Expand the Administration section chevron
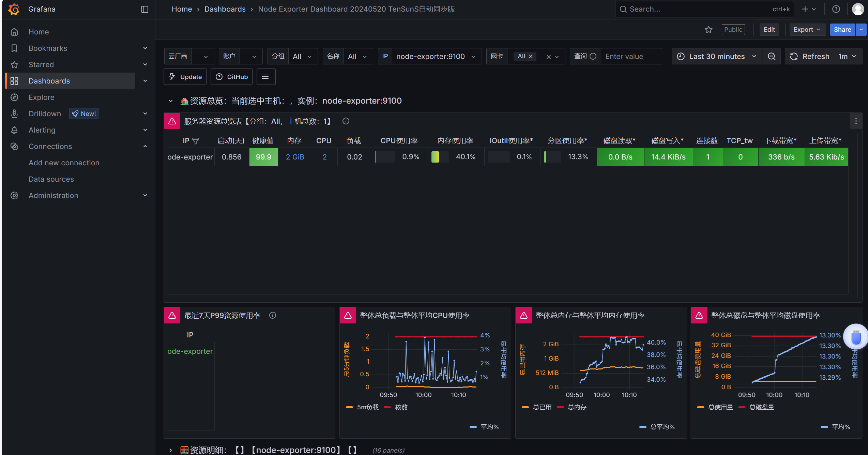Viewport: 868px width, 455px height. pyautogui.click(x=145, y=195)
